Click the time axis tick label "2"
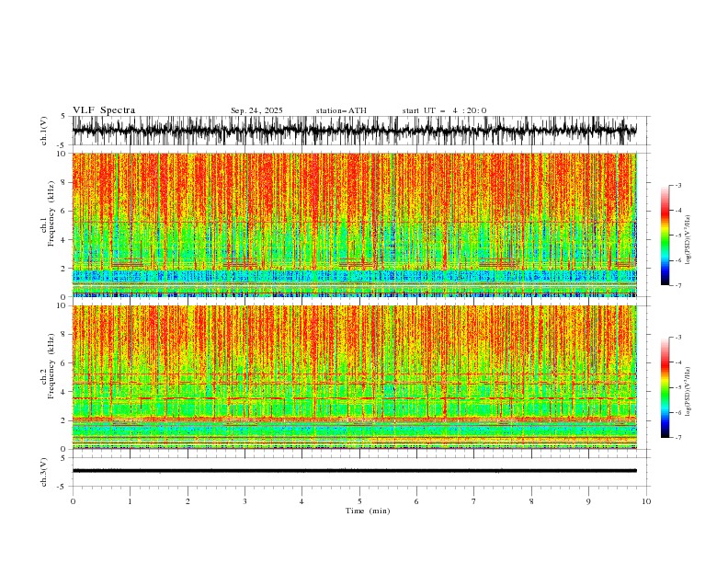 pyautogui.click(x=188, y=501)
